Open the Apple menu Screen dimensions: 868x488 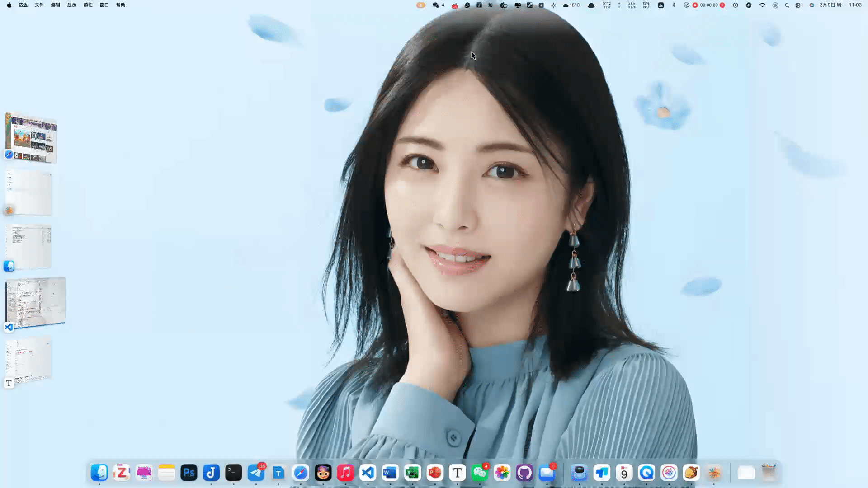click(9, 5)
